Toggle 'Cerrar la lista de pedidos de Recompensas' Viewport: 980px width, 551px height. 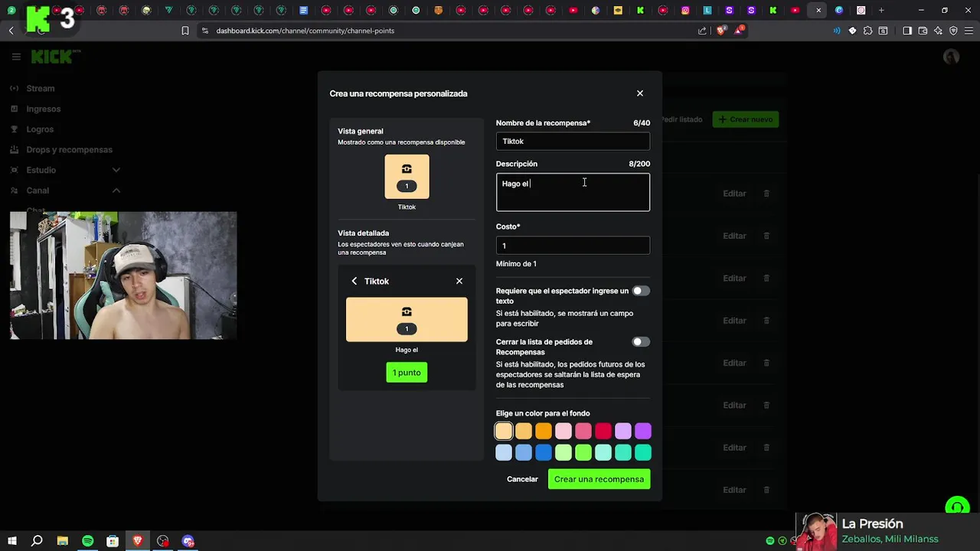[641, 342]
